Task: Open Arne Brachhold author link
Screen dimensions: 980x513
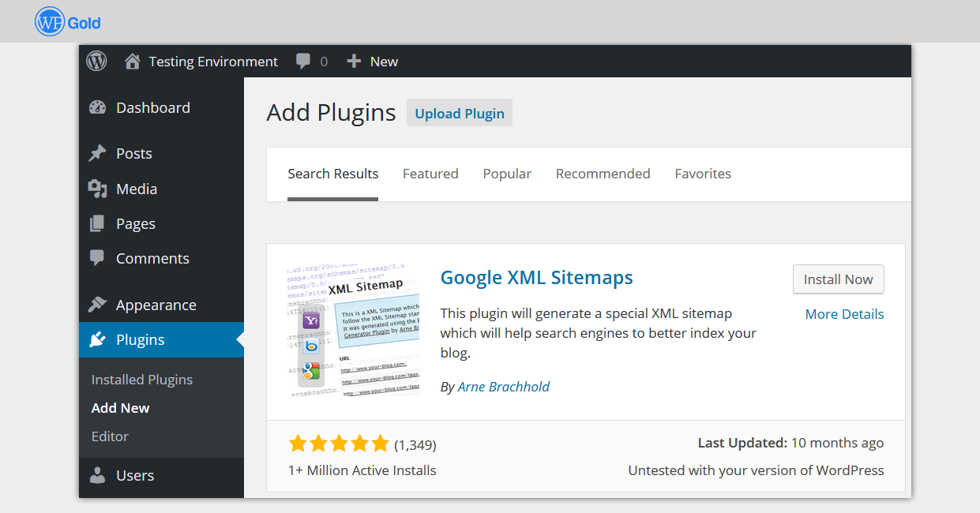Action: click(x=504, y=387)
